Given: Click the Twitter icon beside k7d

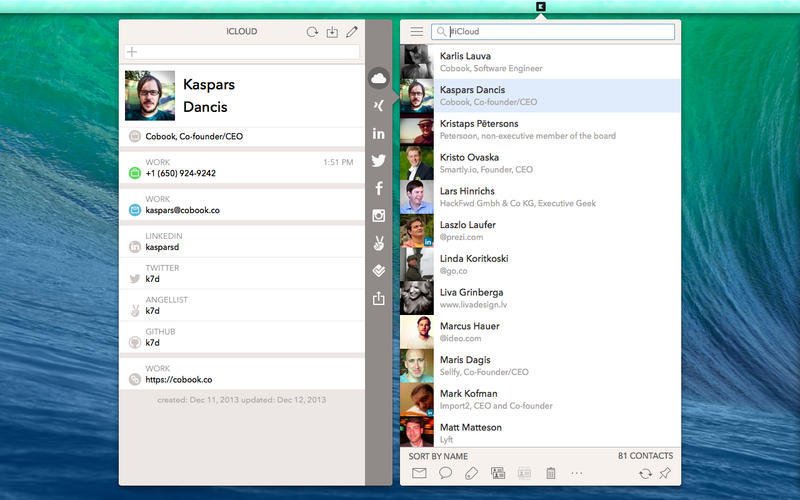Looking at the screenshot, I should pyautogui.click(x=135, y=279).
